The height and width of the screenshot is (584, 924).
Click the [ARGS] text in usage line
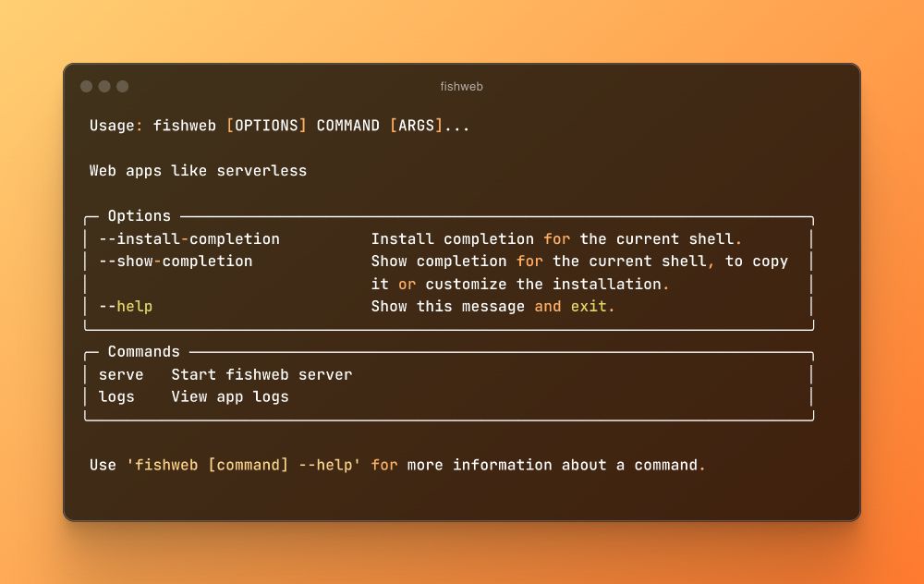pos(416,126)
